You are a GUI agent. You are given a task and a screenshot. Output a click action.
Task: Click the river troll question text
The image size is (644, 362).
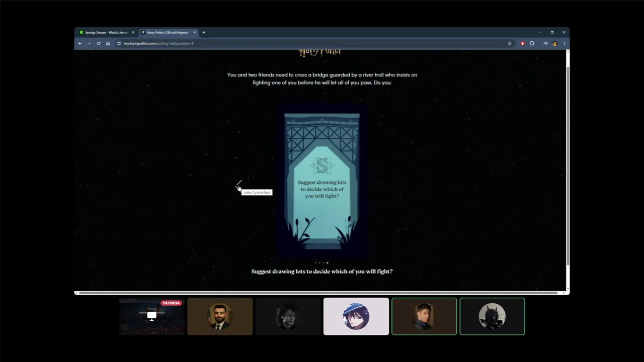pyautogui.click(x=322, y=78)
